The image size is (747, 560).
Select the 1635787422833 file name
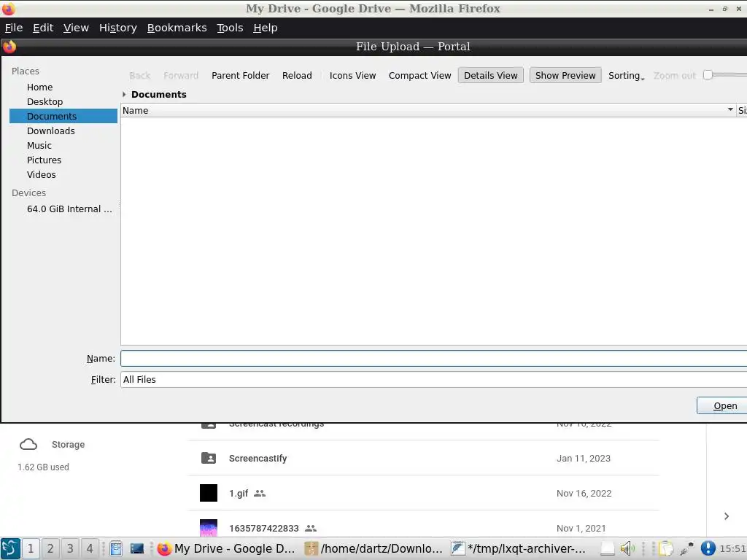click(x=263, y=528)
